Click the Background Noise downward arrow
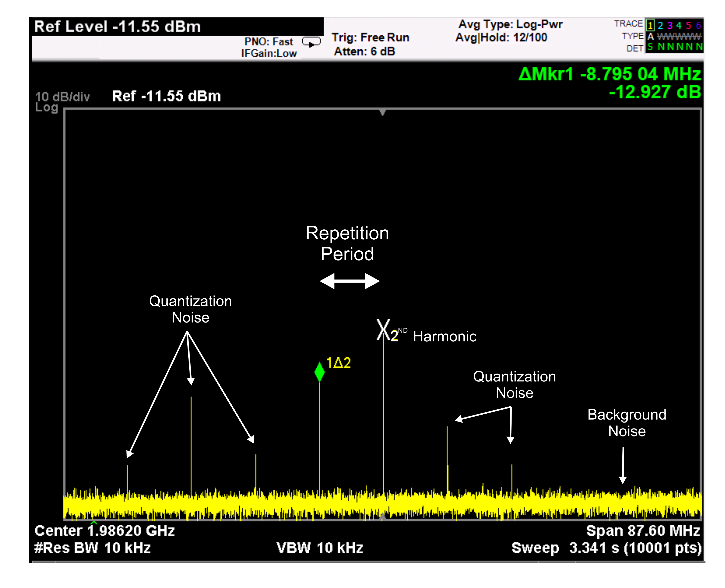 pyautogui.click(x=622, y=465)
